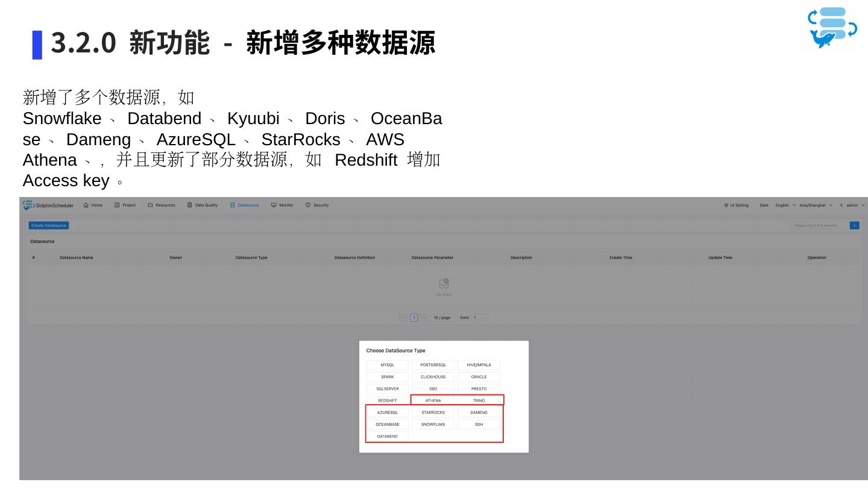Choose the CLICKHOUSE datasource type
This screenshot has width=868, height=488.
tap(433, 377)
